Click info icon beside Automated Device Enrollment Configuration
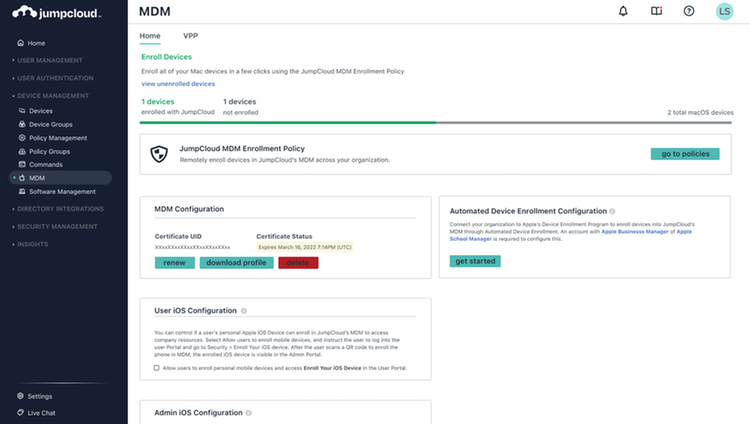This screenshot has width=750, height=424. point(612,211)
